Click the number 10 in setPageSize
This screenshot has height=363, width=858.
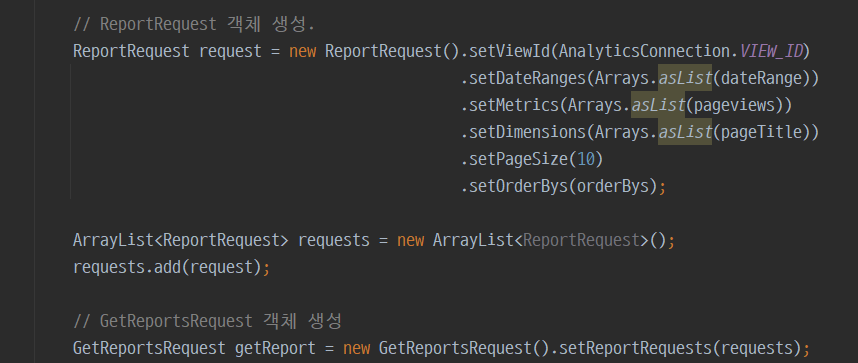coord(587,159)
